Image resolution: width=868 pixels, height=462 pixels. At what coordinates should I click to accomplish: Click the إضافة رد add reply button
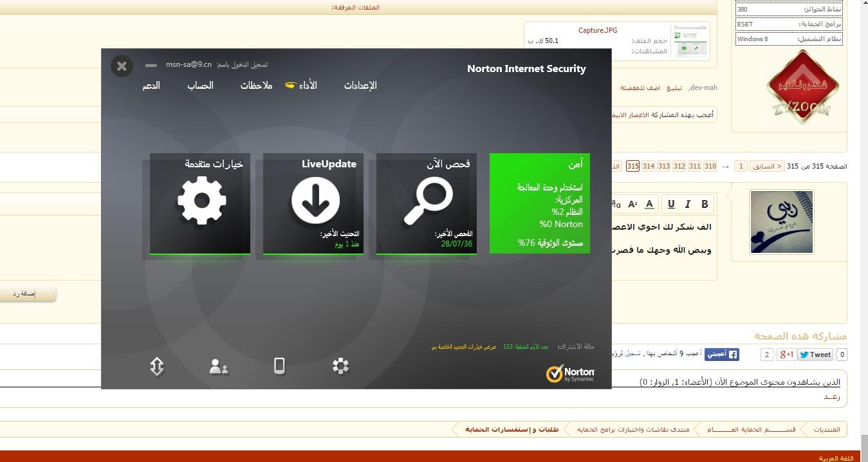(x=24, y=294)
